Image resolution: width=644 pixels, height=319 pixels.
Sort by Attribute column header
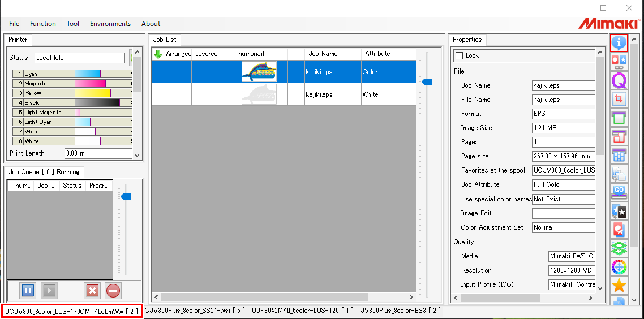point(389,54)
